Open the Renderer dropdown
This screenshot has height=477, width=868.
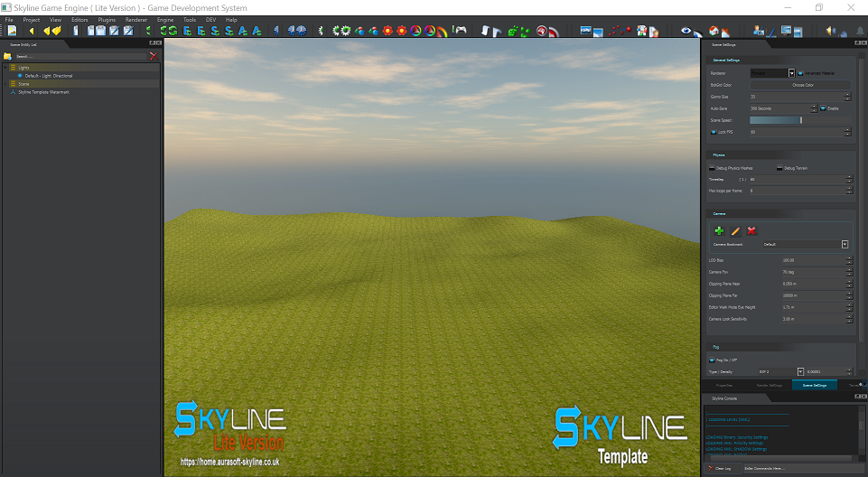tap(791, 73)
